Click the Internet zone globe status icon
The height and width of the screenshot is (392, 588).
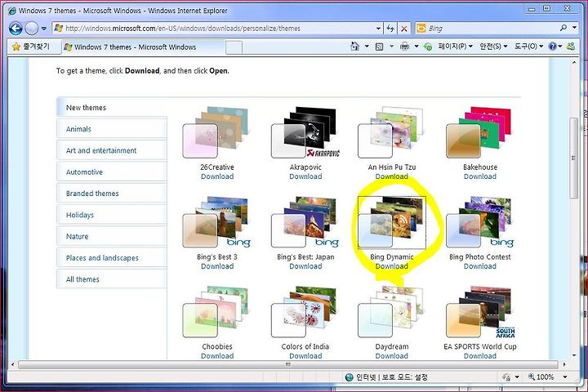coord(350,377)
